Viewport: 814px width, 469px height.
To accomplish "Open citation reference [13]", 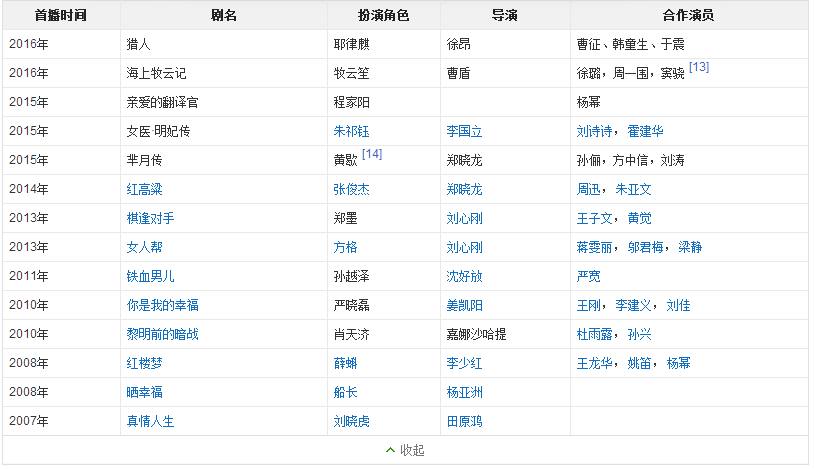I will [x=699, y=67].
